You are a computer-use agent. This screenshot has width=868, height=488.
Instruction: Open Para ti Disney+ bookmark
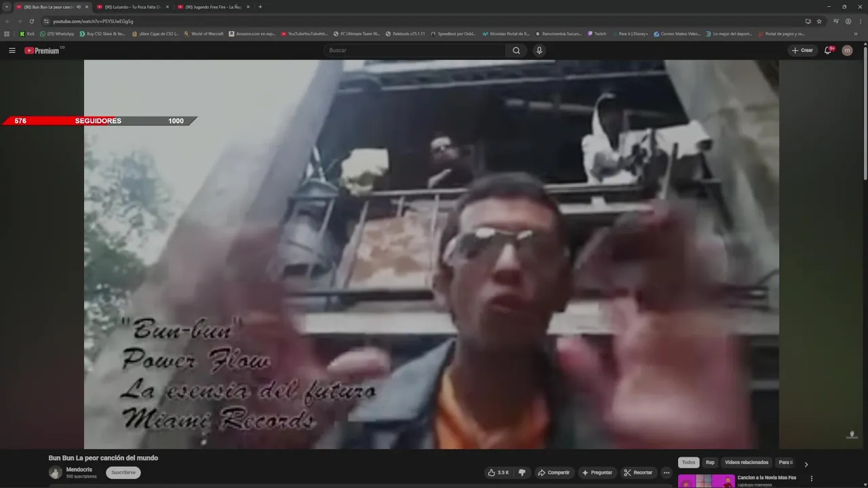click(630, 33)
